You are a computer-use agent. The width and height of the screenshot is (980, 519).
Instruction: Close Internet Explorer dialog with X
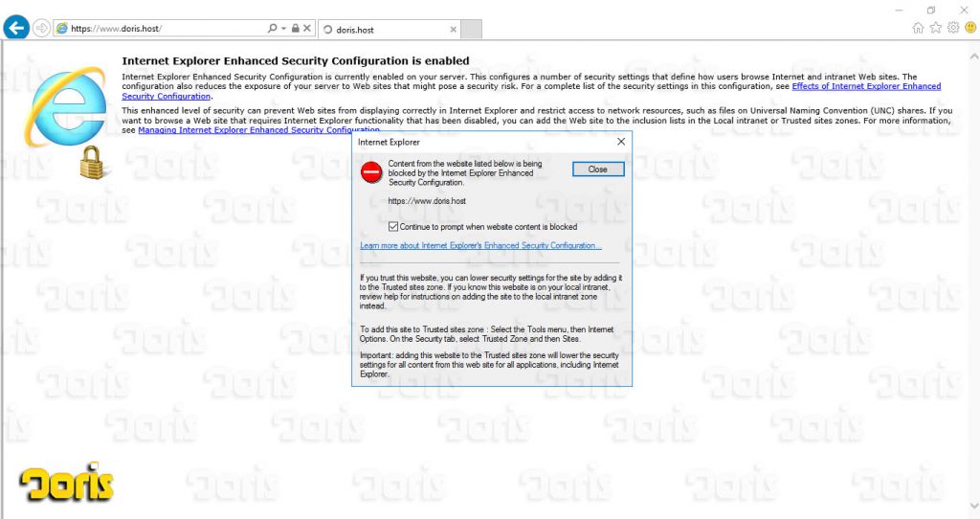click(x=620, y=142)
